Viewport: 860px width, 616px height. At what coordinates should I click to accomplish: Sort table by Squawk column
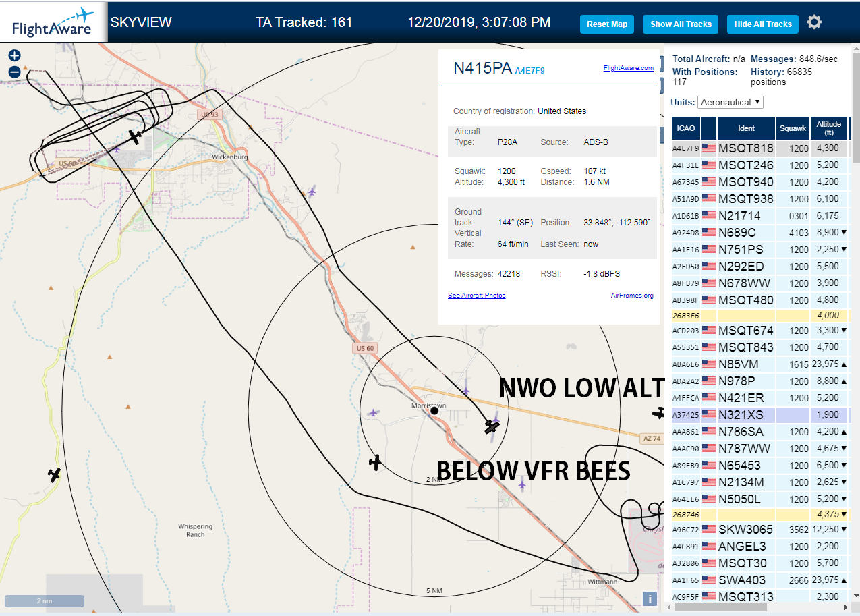tap(793, 128)
